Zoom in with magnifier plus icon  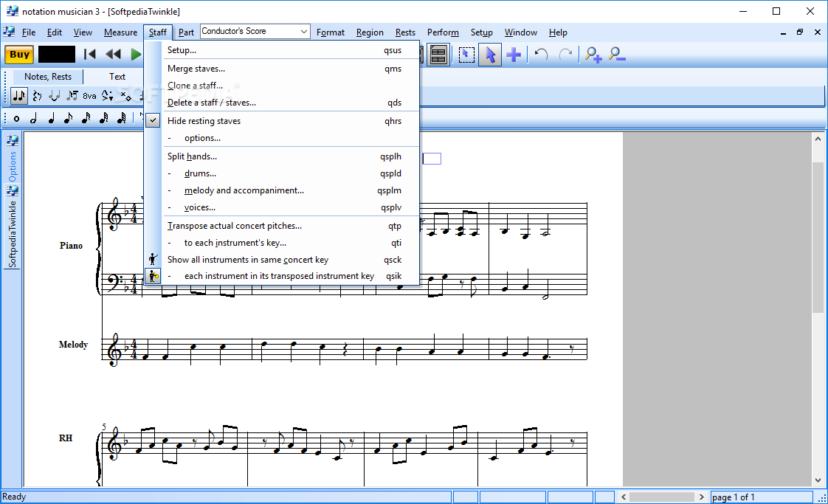593,55
